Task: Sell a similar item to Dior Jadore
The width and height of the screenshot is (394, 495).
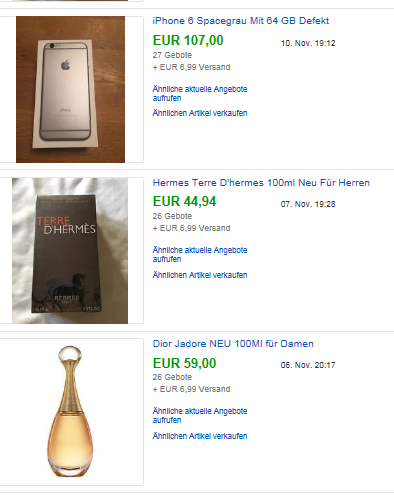Action: click(200, 436)
